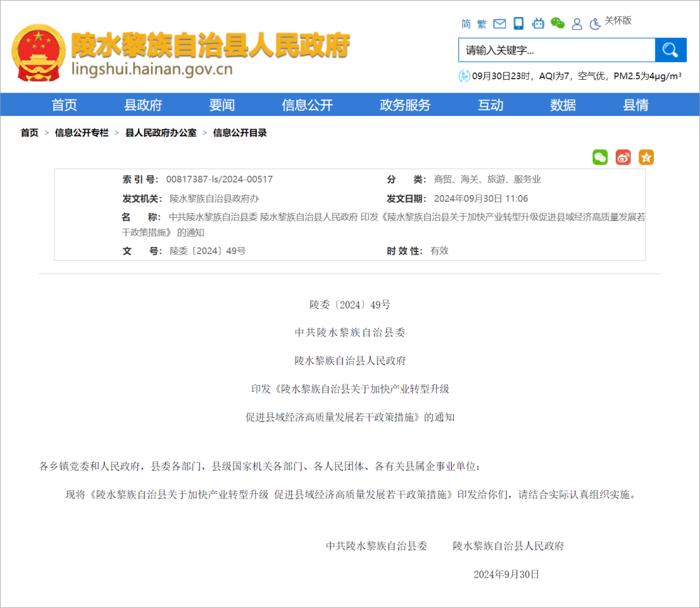Click issuing agency 陵水黎族自治县政府办
This screenshot has width=700, height=608.
coord(215,198)
